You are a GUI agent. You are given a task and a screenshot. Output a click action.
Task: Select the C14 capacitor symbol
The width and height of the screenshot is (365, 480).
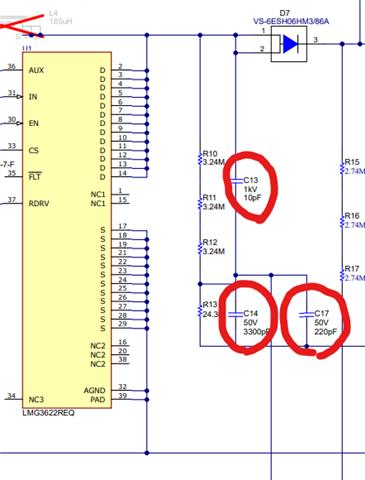pos(235,314)
